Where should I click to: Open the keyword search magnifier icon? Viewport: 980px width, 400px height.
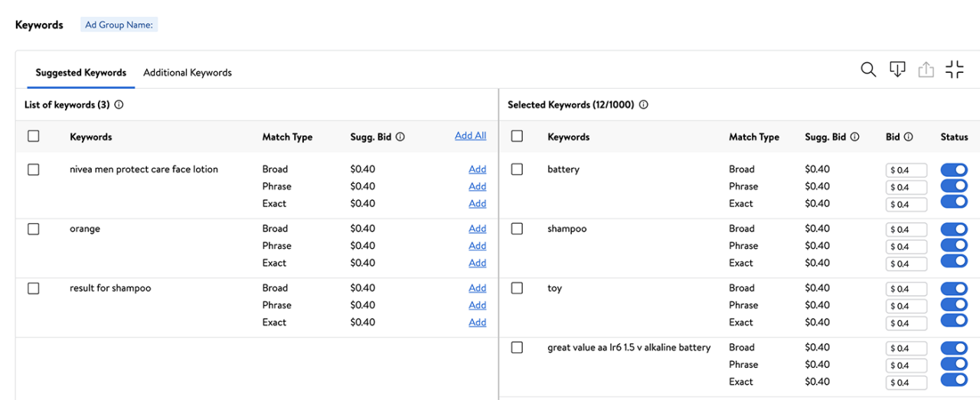[868, 70]
